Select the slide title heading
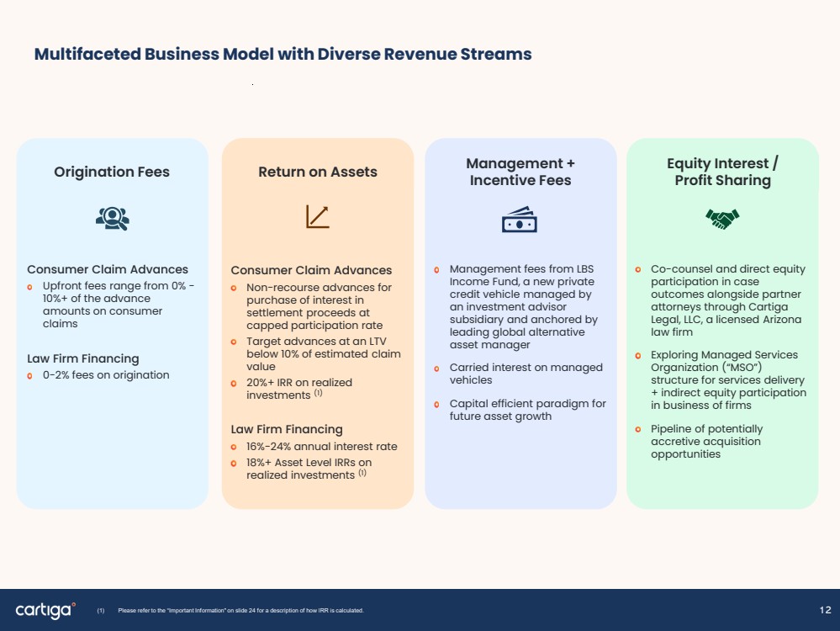 [x=283, y=54]
